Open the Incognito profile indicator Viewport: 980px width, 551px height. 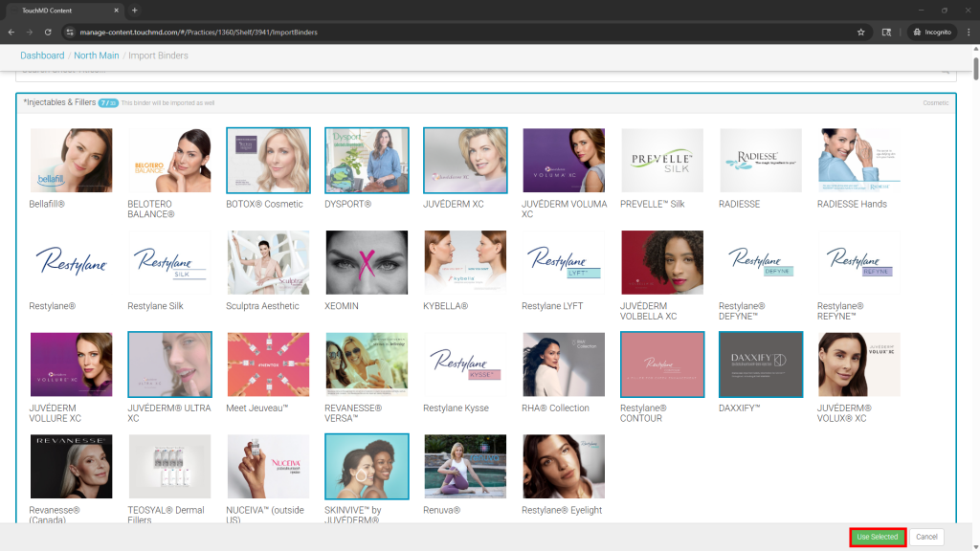point(932,32)
